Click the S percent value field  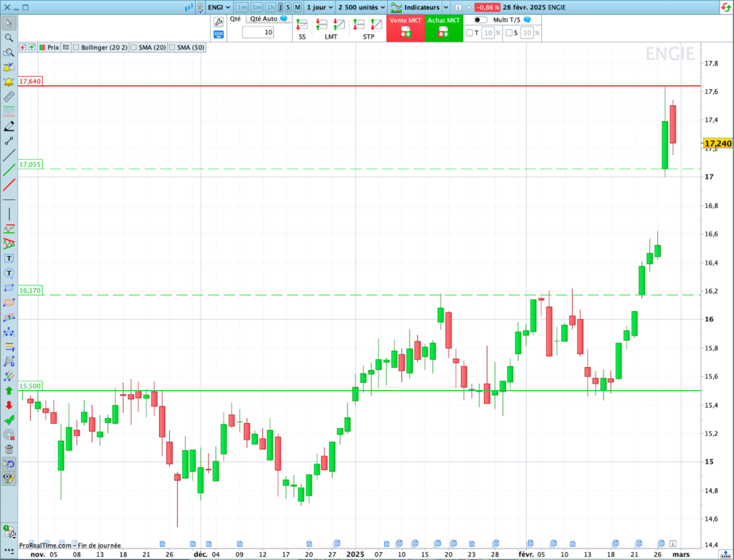point(527,33)
